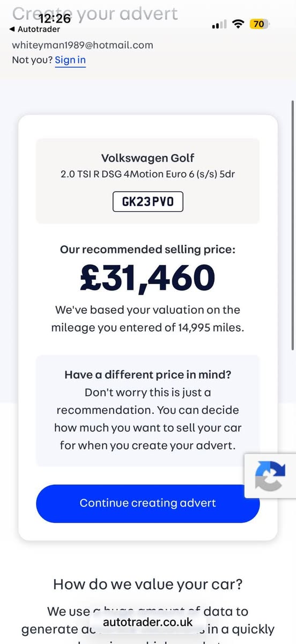Tap 'Our recommended selling price' label
Image resolution: width=296 pixels, height=644 pixels.
pyautogui.click(x=148, y=249)
